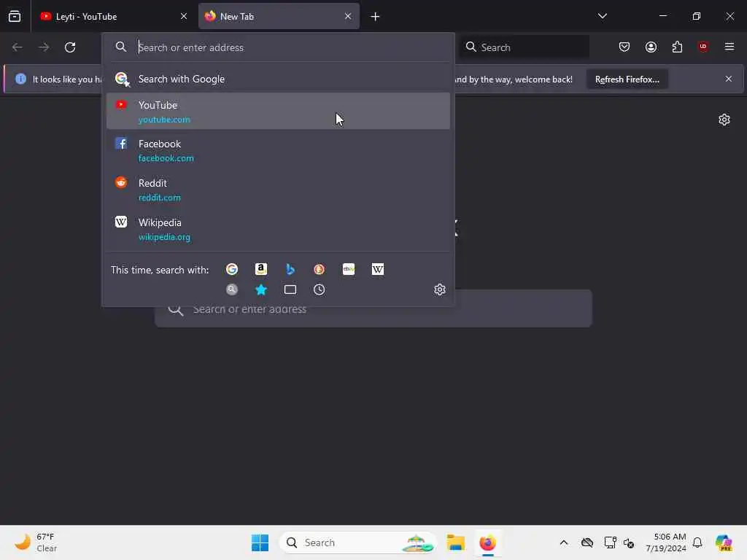Close the New Tab tab
The image size is (747, 560).
click(x=348, y=16)
